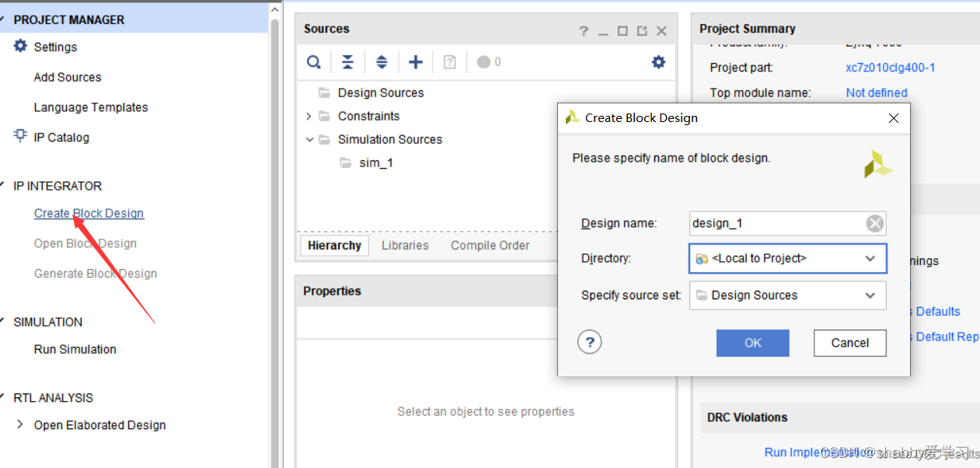
Task: Close the Sources panel
Action: 661,31
